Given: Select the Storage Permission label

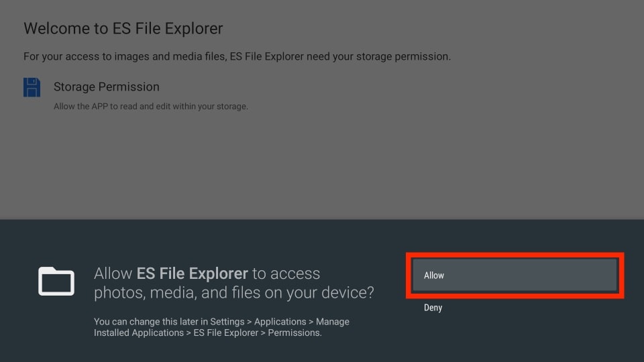Looking at the screenshot, I should 106,87.
